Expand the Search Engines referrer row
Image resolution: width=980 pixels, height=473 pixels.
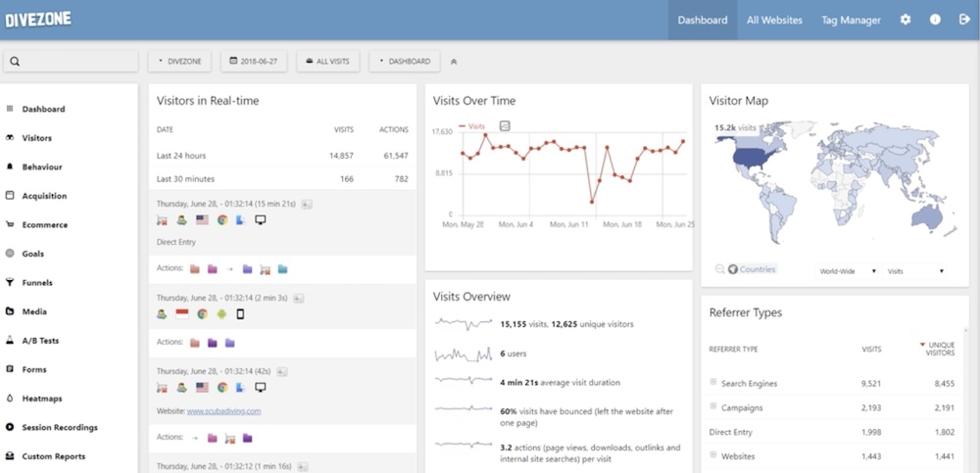click(x=713, y=383)
